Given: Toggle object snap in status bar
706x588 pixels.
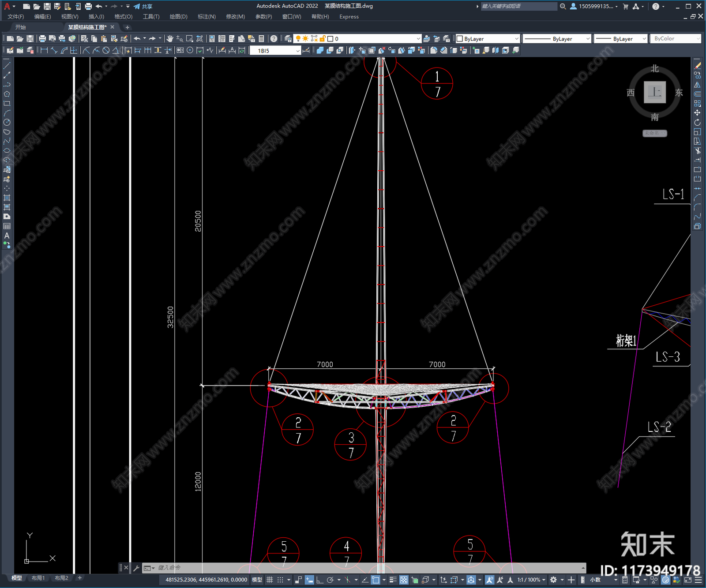Looking at the screenshot, I should [376, 580].
